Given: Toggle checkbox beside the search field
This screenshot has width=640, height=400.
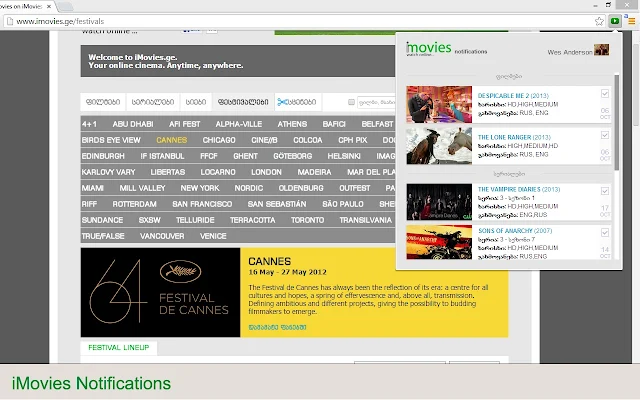Looking at the screenshot, I should click(x=351, y=102).
